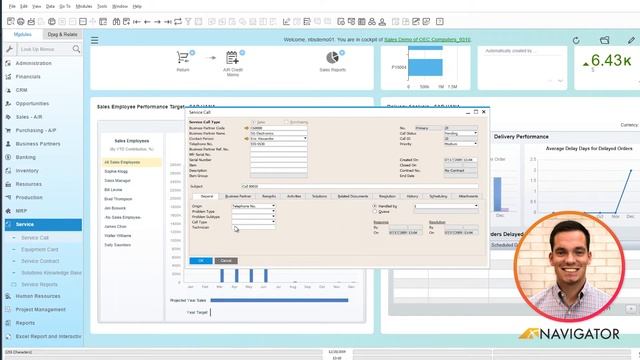This screenshot has height=360, width=640.
Task: Go to Previous Record toolbar arrow
Action: 147,21
